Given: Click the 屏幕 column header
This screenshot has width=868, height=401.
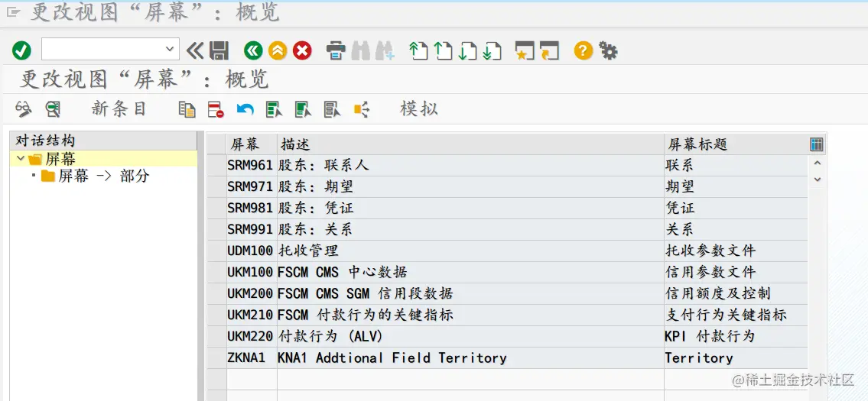Looking at the screenshot, I should click(x=252, y=144).
